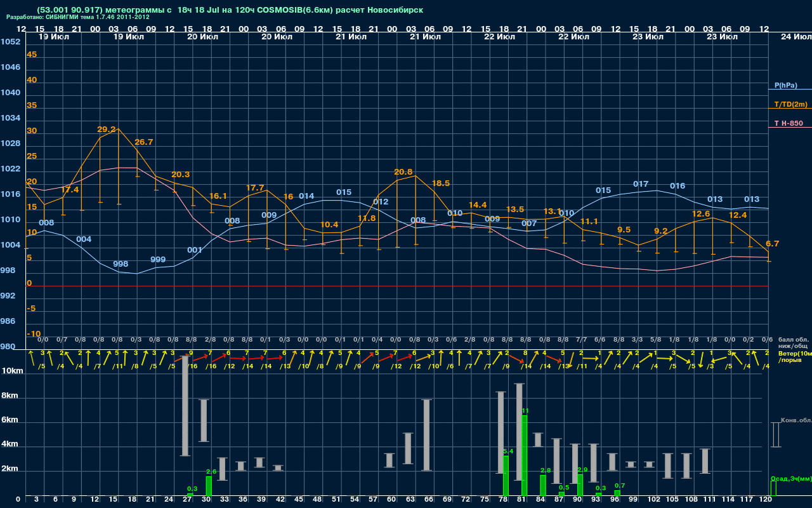Viewport: 812px width, 508px height.
Task: Click the pressure label 012
Action: pyautogui.click(x=381, y=203)
